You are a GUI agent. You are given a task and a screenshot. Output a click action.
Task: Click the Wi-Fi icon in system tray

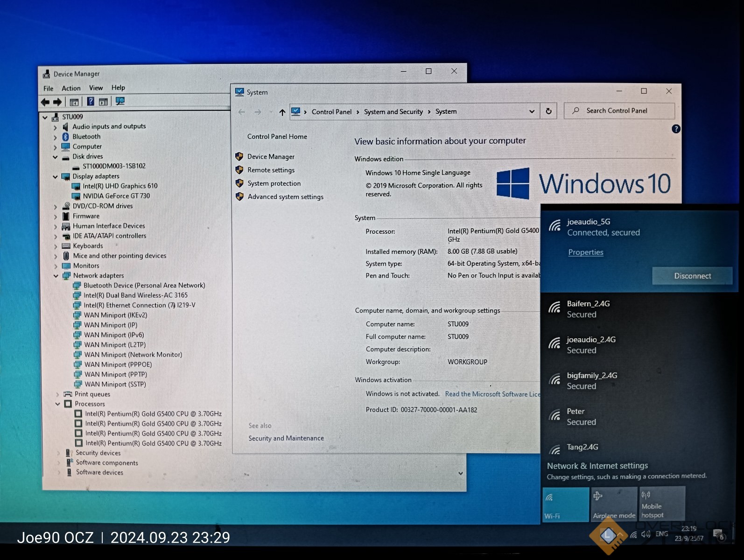pos(633,535)
